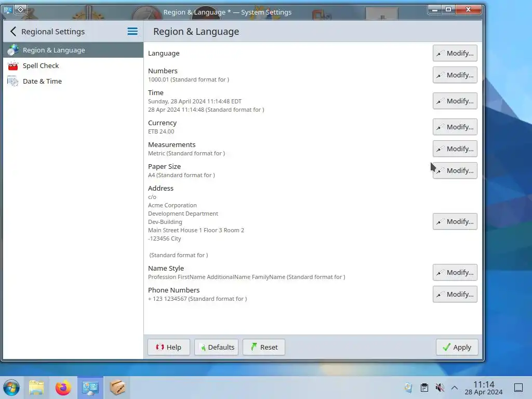532x399 pixels.
Task: Switch to System Settings taskbar entry
Action: pyautogui.click(x=90, y=388)
